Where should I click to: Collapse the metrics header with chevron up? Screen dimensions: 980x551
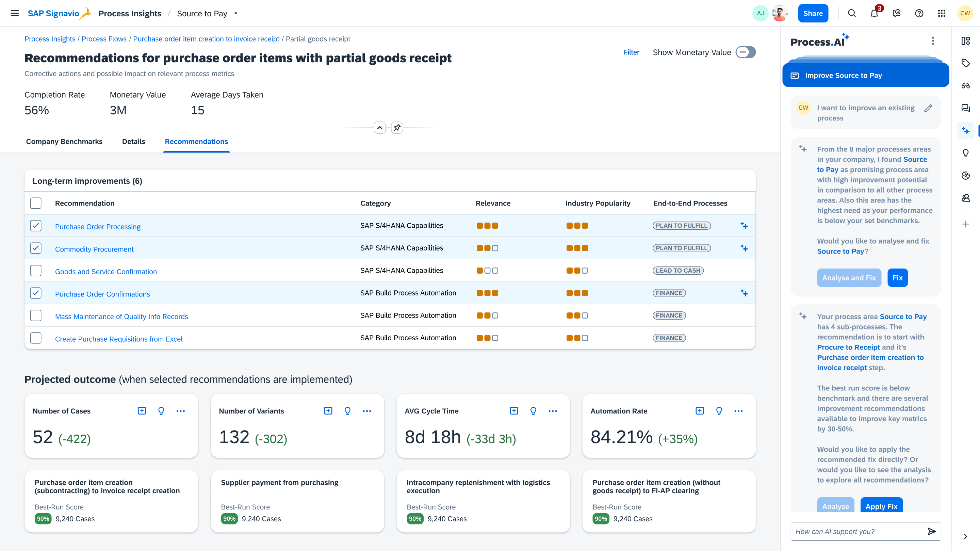coord(379,128)
